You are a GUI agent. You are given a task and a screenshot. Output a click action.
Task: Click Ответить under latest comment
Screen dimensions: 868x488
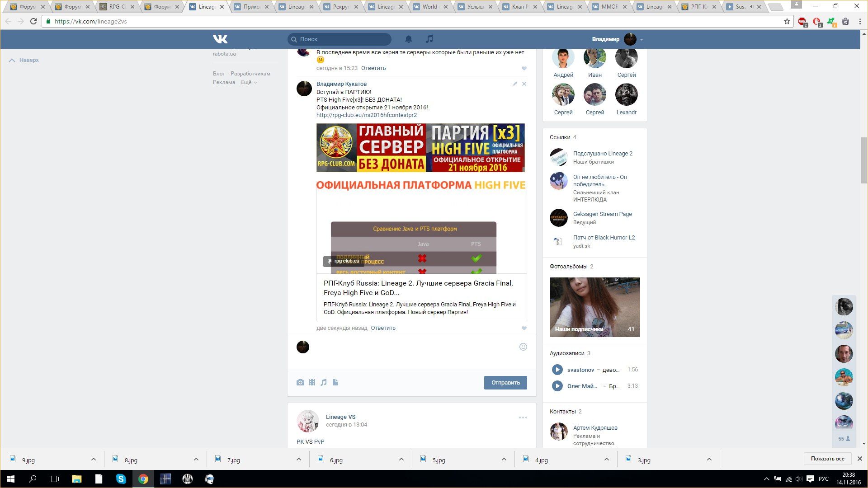tap(383, 328)
